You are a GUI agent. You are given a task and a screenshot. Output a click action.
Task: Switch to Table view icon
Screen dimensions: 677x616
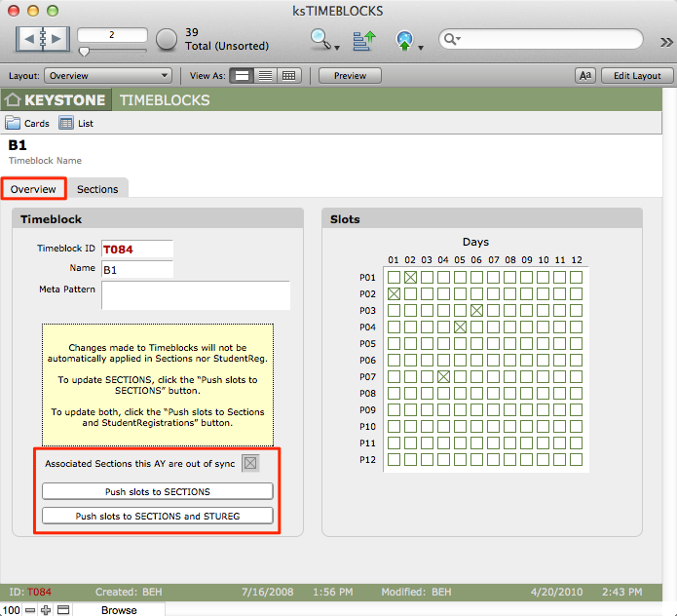coord(288,75)
